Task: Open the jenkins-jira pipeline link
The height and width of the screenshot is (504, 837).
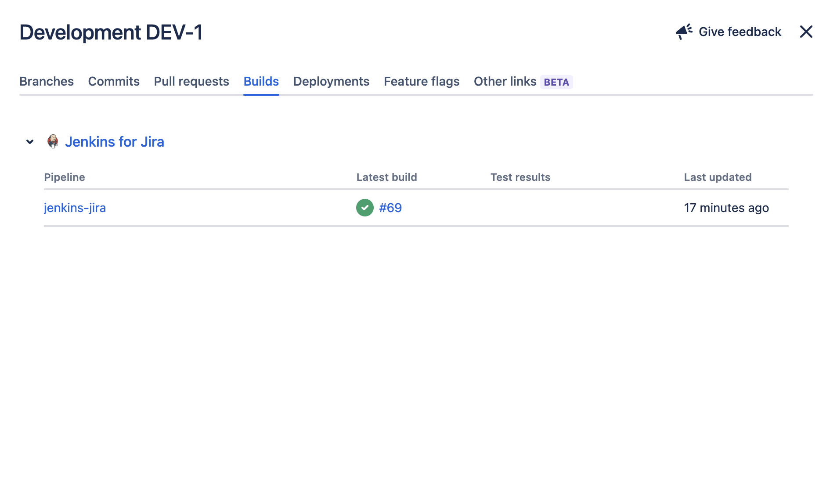Action: (x=75, y=208)
